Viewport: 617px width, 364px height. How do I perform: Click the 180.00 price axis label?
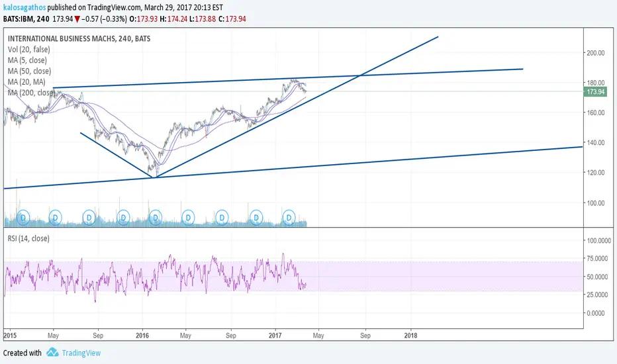pyautogui.click(x=595, y=83)
